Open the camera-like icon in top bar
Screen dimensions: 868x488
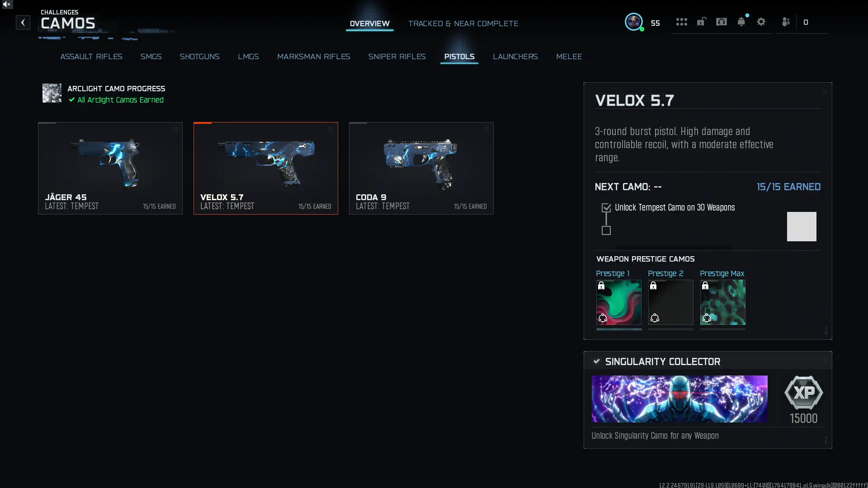tap(722, 22)
